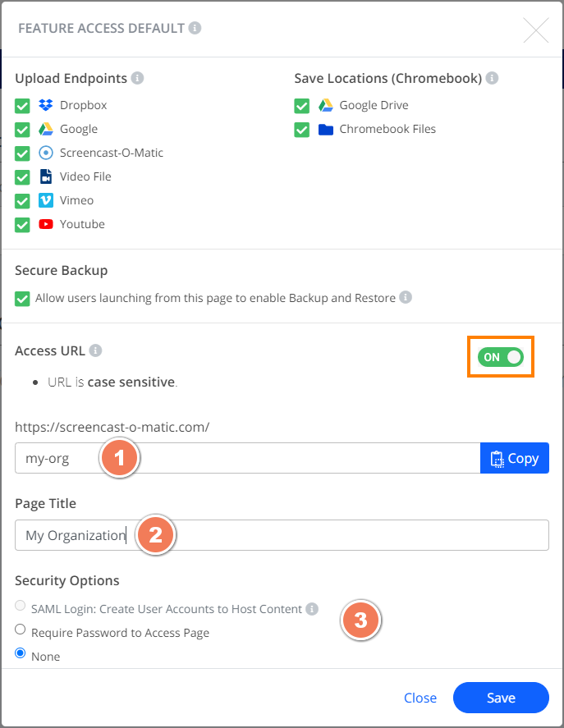
Task: Select the None security option
Action: 20,652
